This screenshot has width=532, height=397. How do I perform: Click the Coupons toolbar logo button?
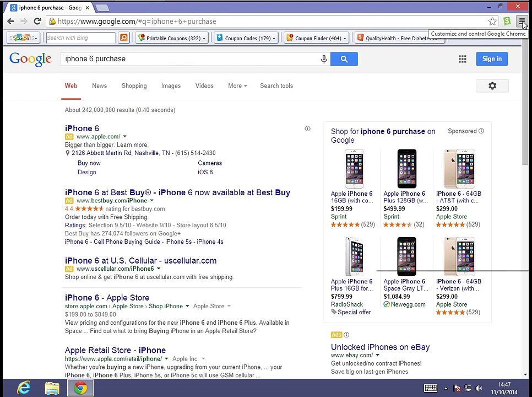24,37
